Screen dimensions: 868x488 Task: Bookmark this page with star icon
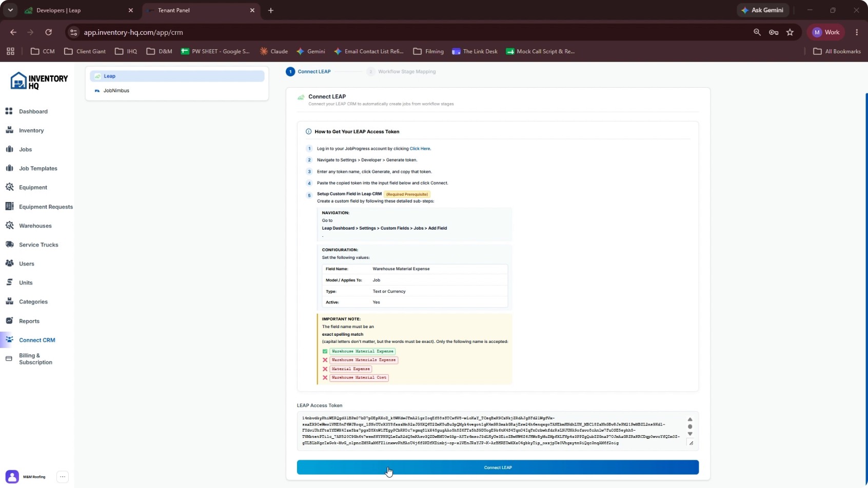pos(790,32)
